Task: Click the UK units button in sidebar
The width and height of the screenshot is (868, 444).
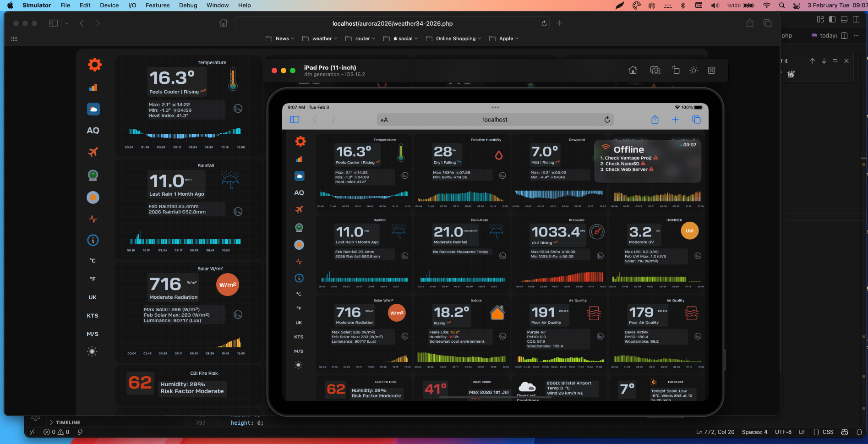Action: pyautogui.click(x=93, y=297)
